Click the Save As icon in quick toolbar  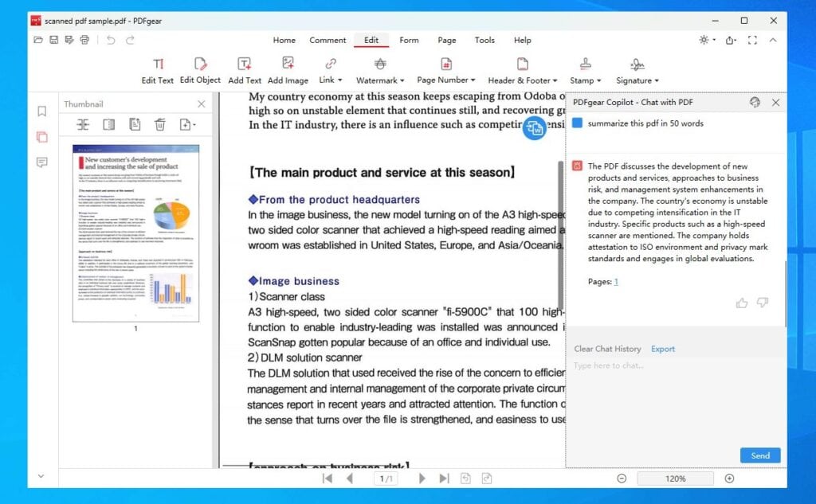pyautogui.click(x=69, y=40)
